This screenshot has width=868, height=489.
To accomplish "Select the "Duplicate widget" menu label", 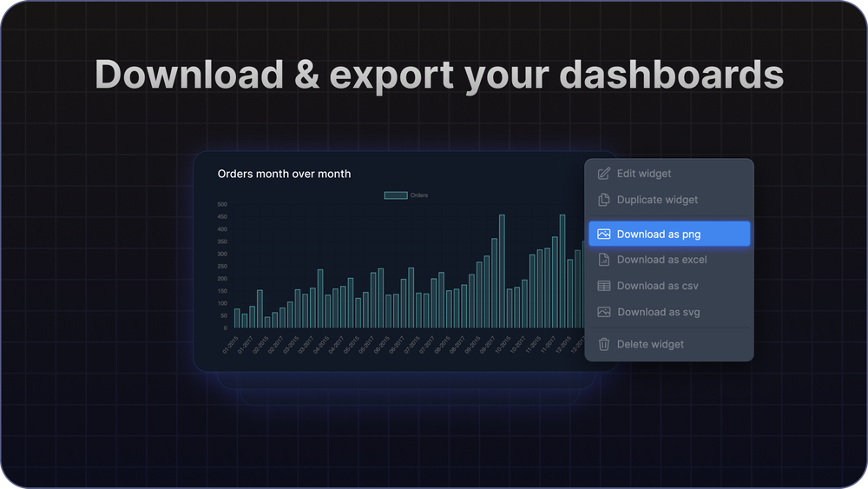I will (657, 200).
